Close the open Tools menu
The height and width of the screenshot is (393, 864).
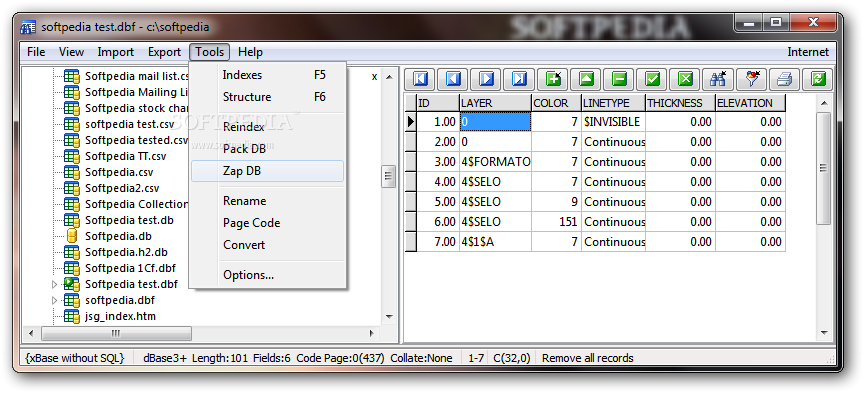point(209,52)
